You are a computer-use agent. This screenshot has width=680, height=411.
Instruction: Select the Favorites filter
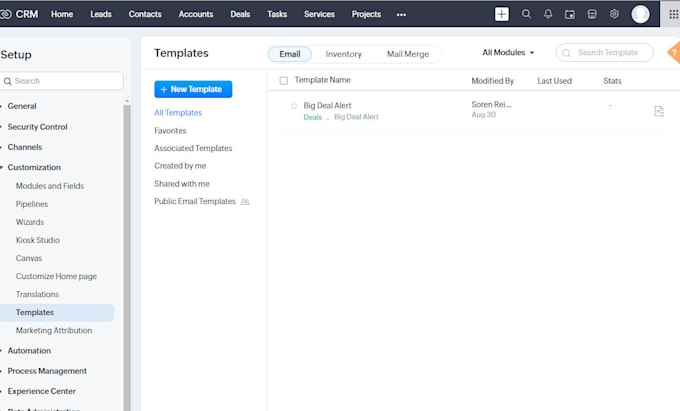[170, 130]
